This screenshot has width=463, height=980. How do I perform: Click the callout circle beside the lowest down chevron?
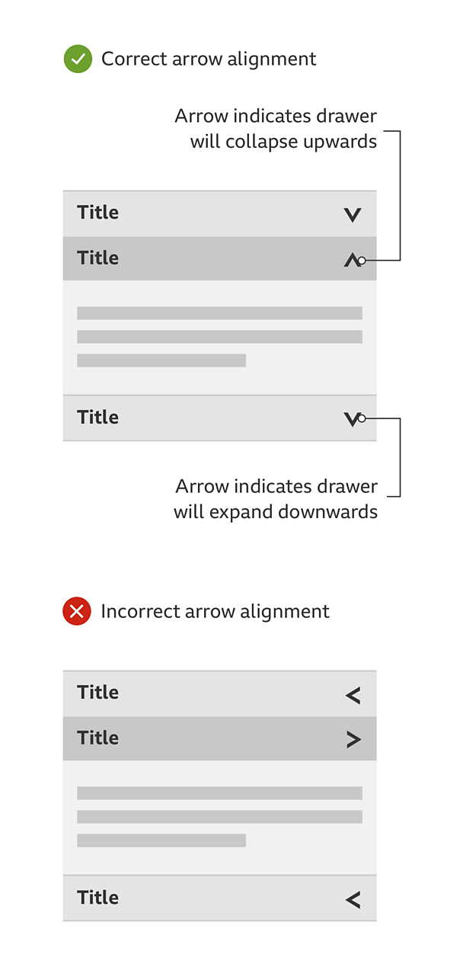(362, 418)
